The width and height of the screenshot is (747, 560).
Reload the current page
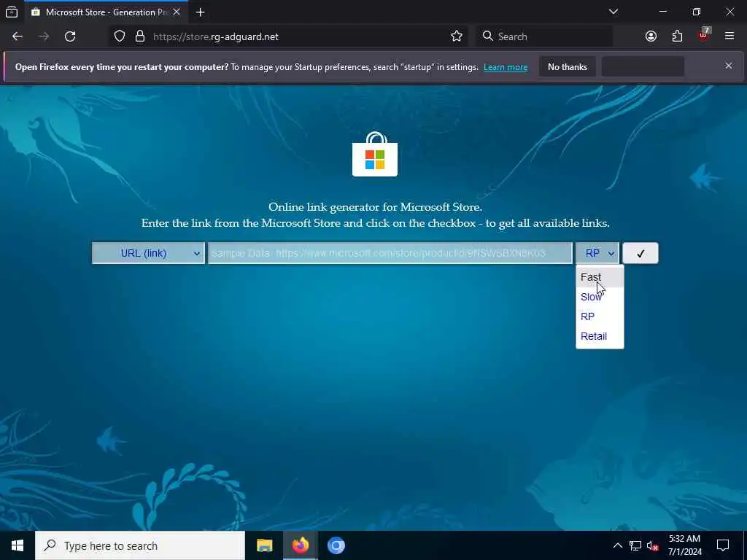70,36
